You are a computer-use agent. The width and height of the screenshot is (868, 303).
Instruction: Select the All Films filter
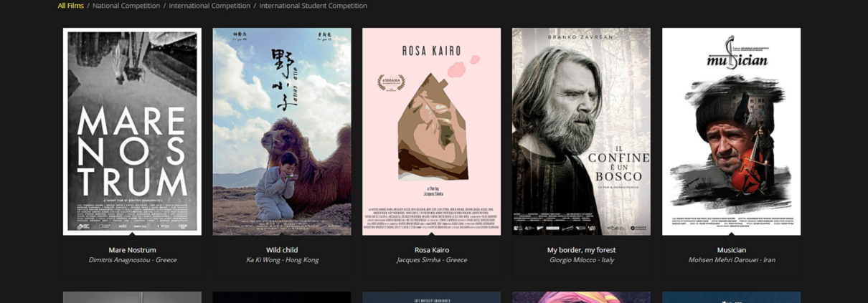(x=70, y=6)
